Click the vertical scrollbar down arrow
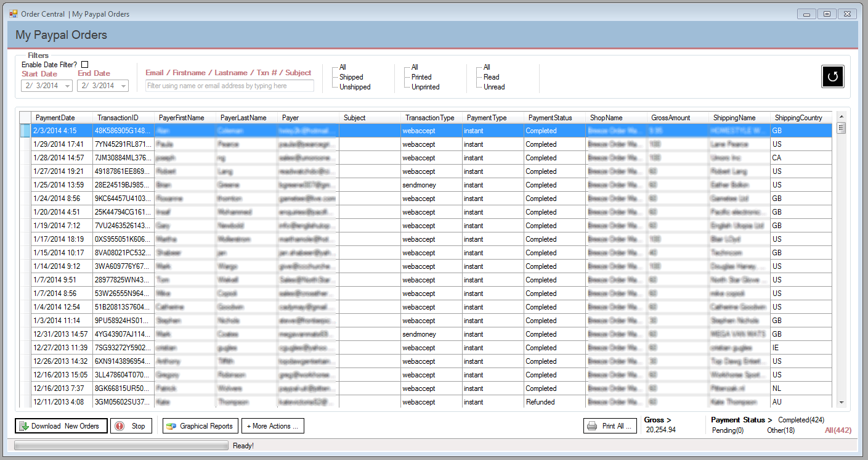Screen dimensions: 868x460 tap(842, 402)
